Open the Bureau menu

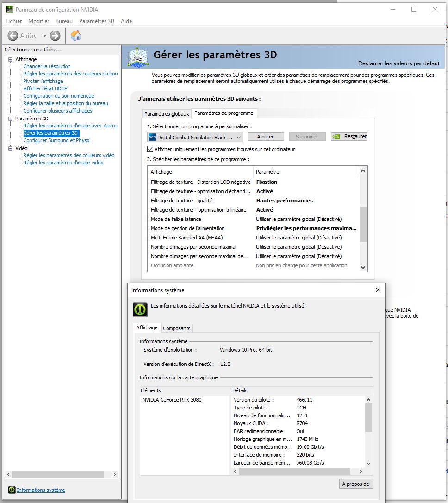coord(64,21)
